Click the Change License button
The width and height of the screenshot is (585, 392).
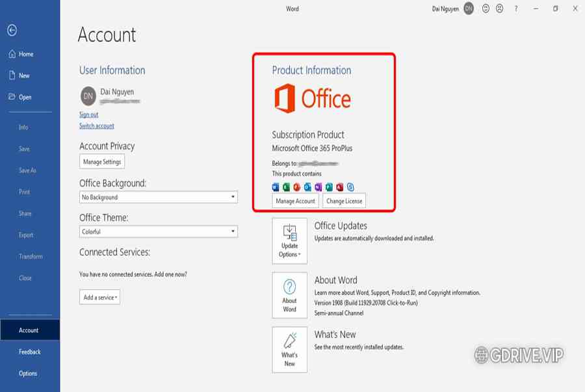pyautogui.click(x=344, y=201)
